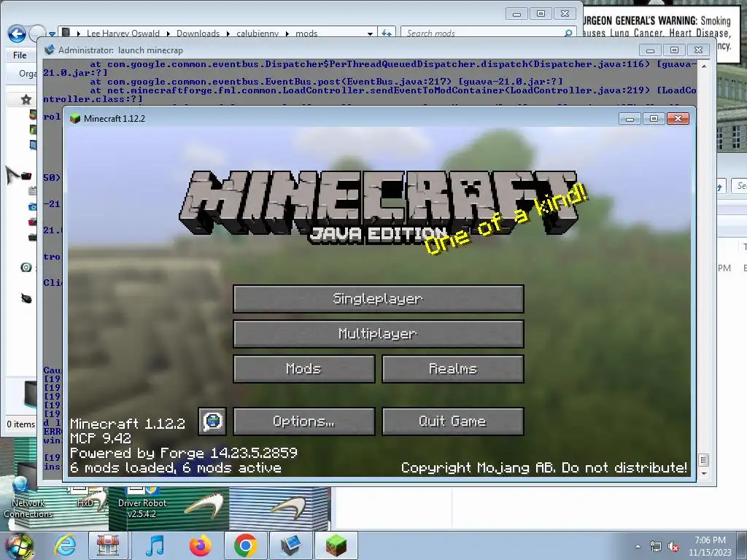
Task: Click the Organize toolbar button in Explorer
Action: 28,74
